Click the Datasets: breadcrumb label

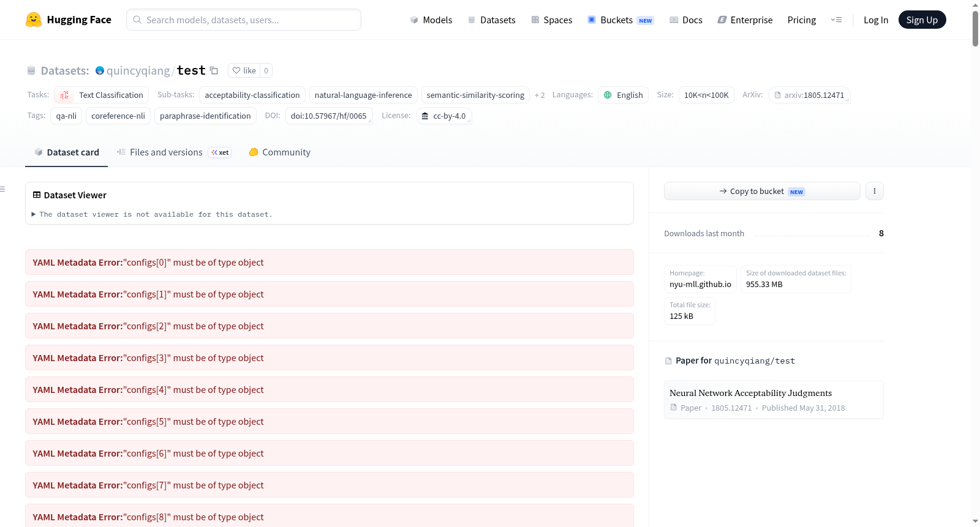(65, 70)
